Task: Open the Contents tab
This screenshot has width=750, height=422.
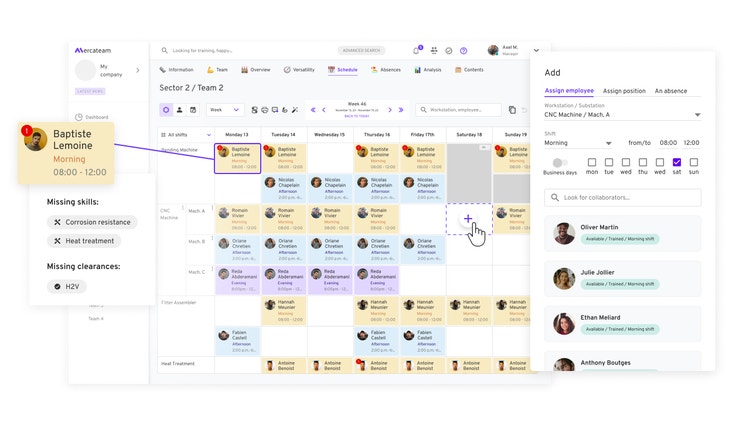Action: tap(469, 70)
